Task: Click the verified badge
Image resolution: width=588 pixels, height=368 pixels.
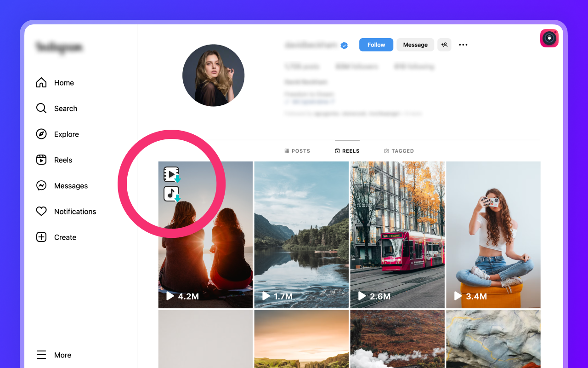Action: point(344,45)
